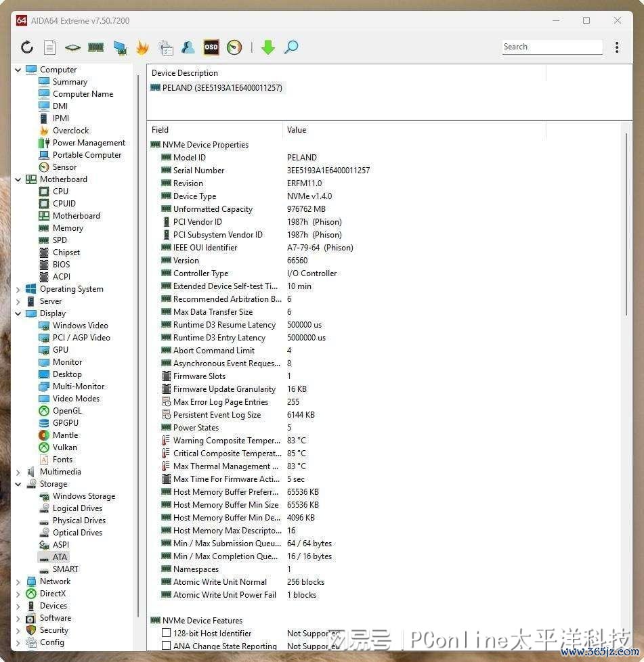644x662 pixels.
Task: Expand the Operating System node
Action: point(18,289)
